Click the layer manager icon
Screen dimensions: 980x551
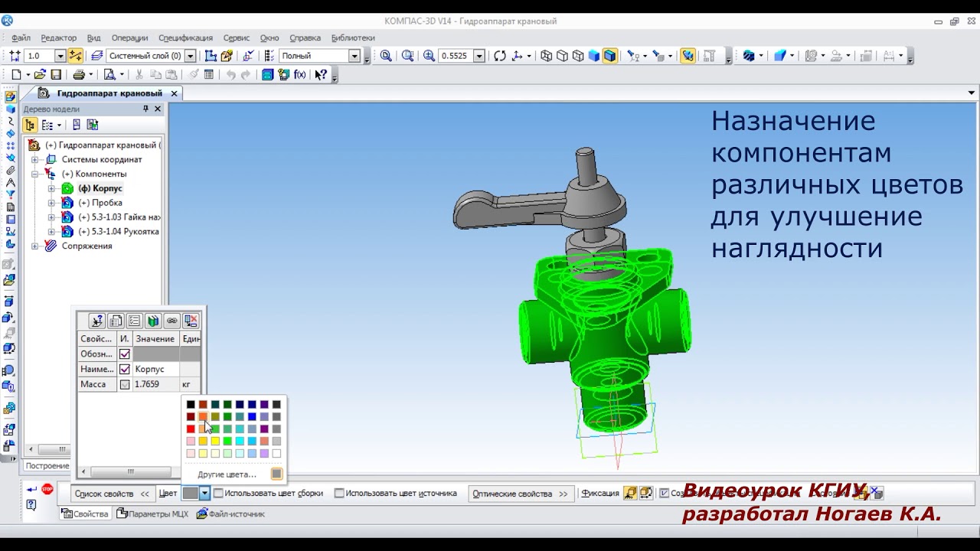click(x=97, y=56)
